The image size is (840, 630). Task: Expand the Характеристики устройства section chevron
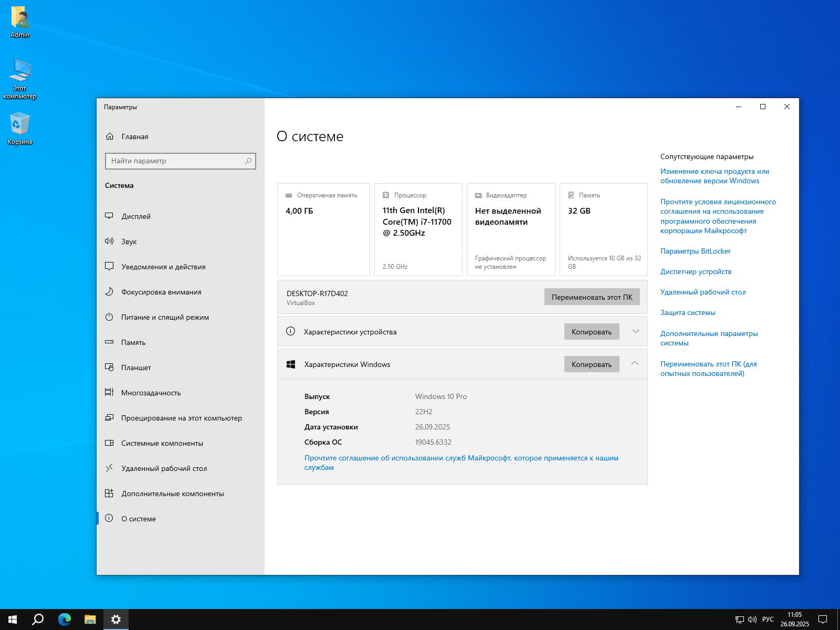coord(635,331)
